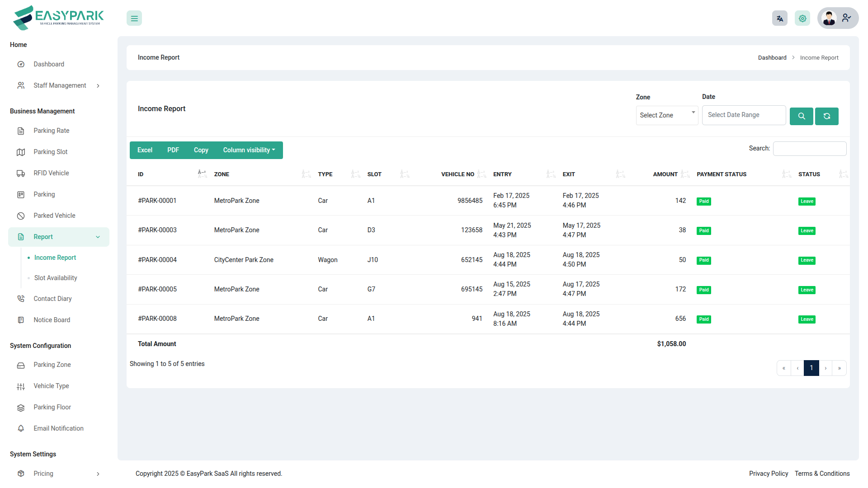Export the report as PDF
The image size is (868, 488).
pos(173,150)
